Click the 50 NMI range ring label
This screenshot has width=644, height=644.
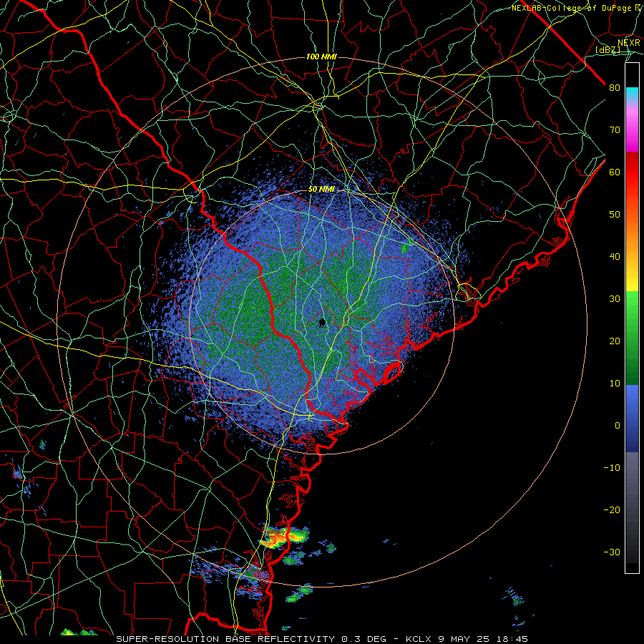point(321,190)
